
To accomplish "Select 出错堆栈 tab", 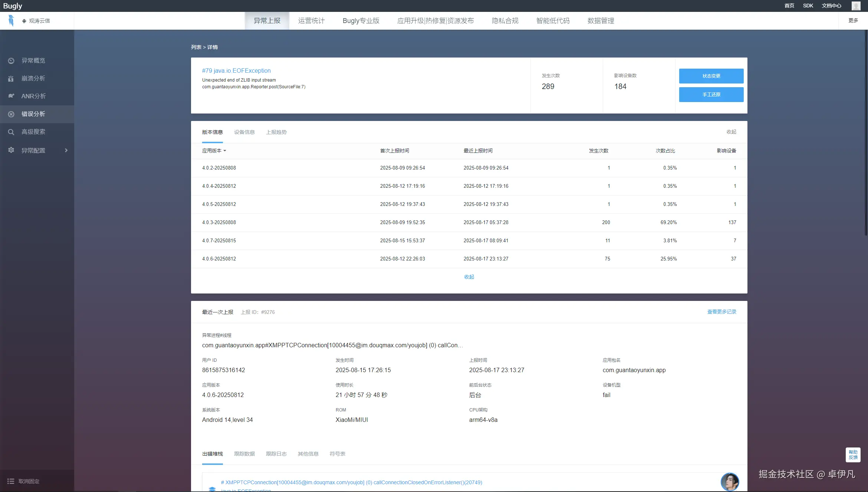I will pyautogui.click(x=213, y=454).
